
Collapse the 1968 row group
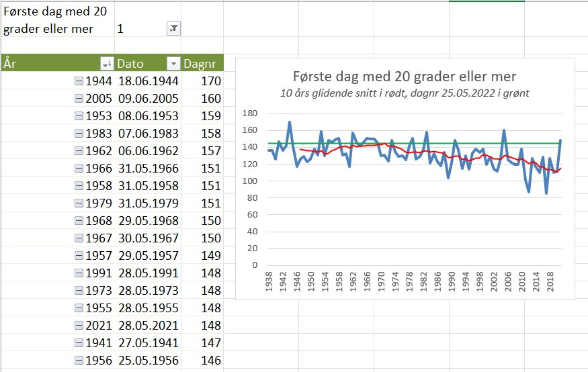click(x=79, y=221)
